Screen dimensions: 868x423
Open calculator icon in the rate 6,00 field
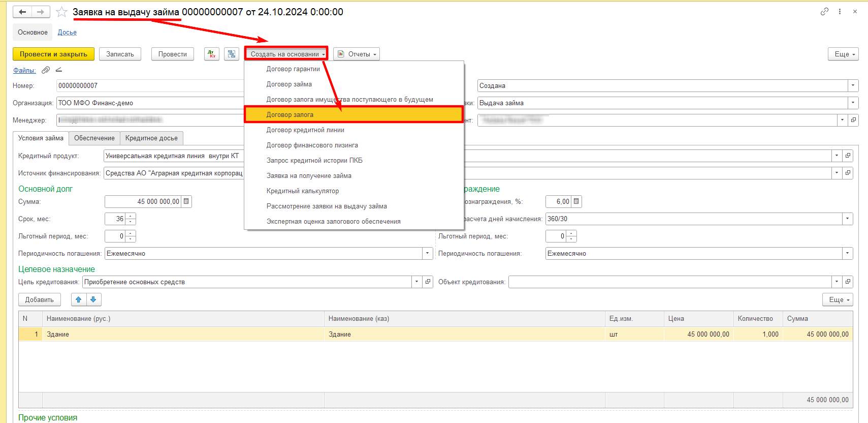576,201
